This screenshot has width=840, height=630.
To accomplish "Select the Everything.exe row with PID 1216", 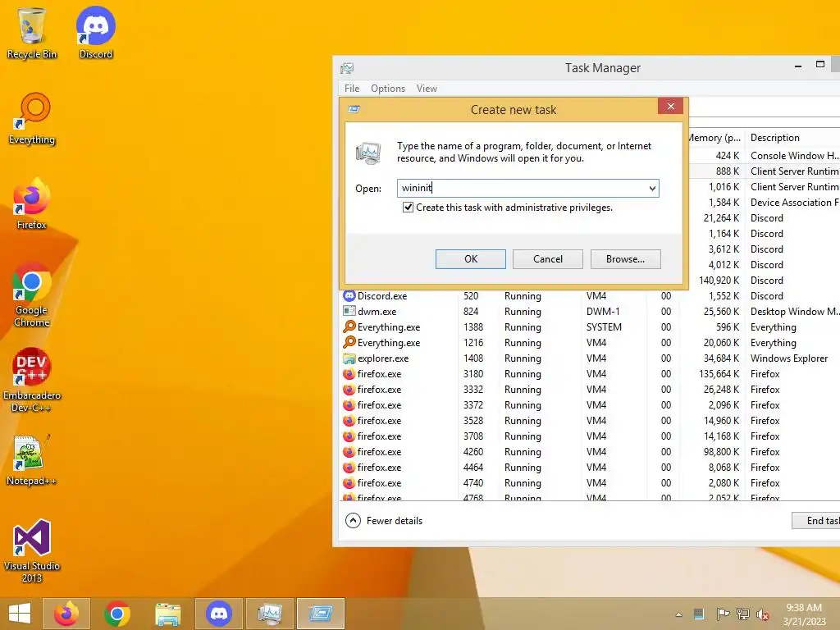I will point(590,343).
